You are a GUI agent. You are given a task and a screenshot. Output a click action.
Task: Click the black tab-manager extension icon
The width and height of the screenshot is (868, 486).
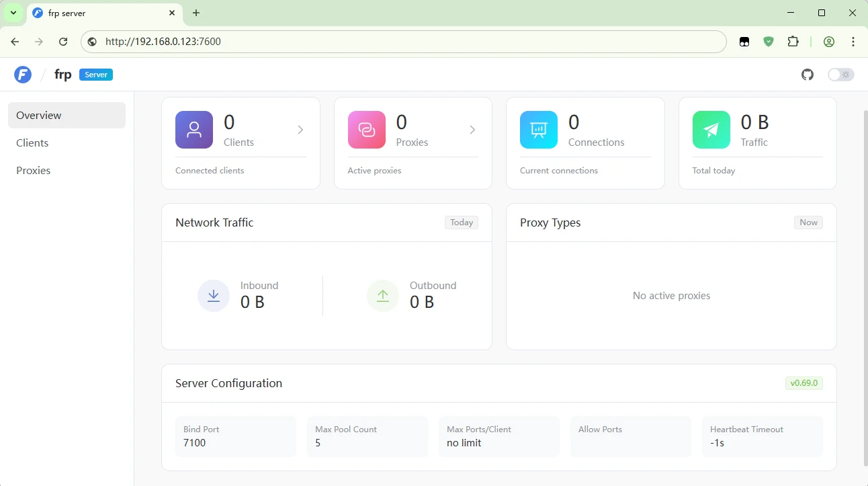click(x=744, y=42)
